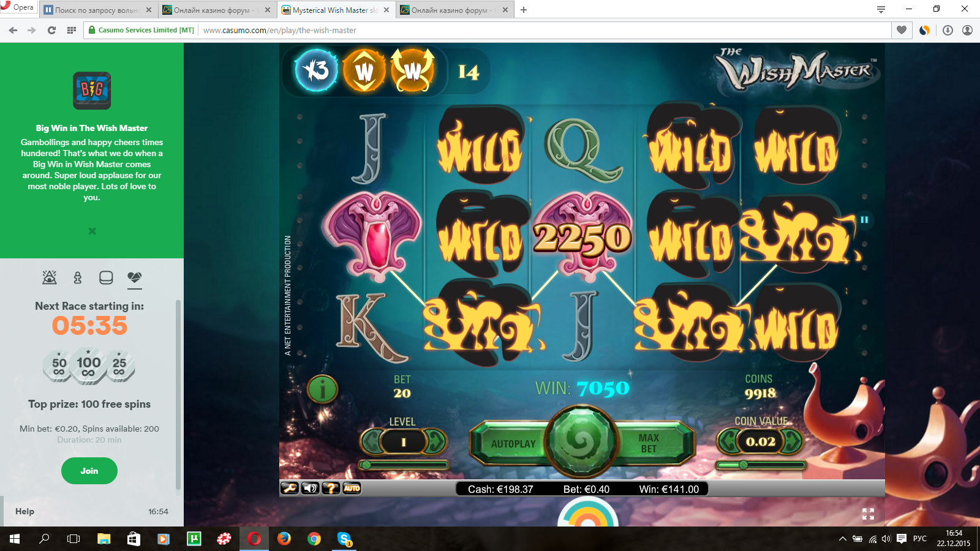Click the x3 multiplier feature badge
980x551 pixels.
[x=316, y=70]
